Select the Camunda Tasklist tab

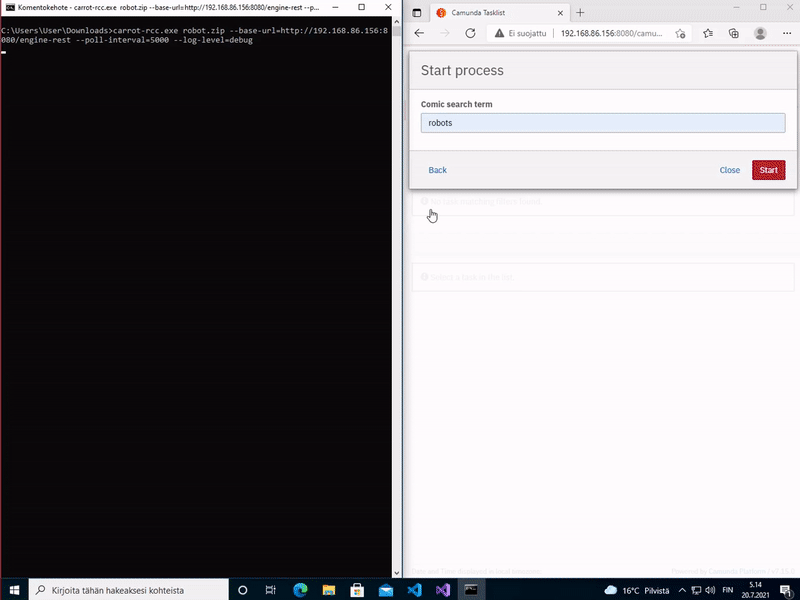point(500,13)
